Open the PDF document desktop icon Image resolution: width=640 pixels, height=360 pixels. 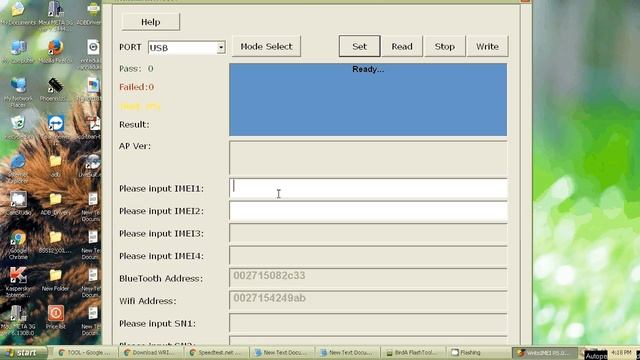(x=92, y=127)
